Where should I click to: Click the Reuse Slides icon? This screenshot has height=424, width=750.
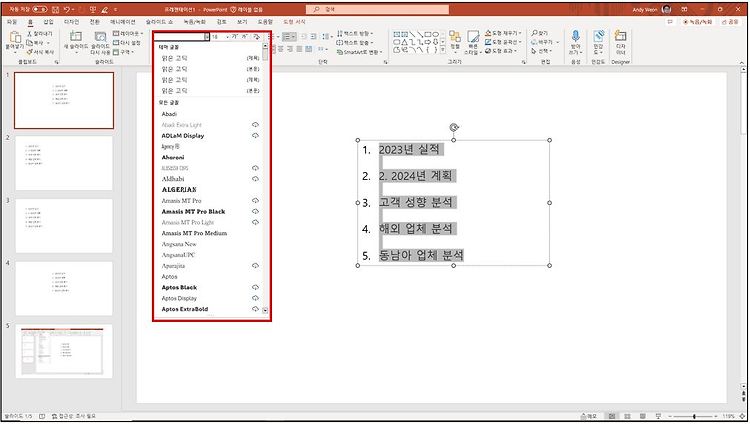point(100,37)
